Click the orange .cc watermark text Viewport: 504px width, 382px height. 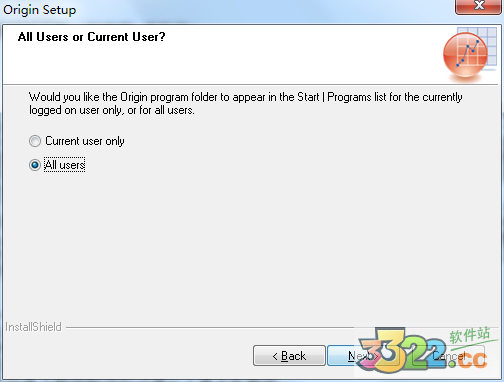click(470, 359)
